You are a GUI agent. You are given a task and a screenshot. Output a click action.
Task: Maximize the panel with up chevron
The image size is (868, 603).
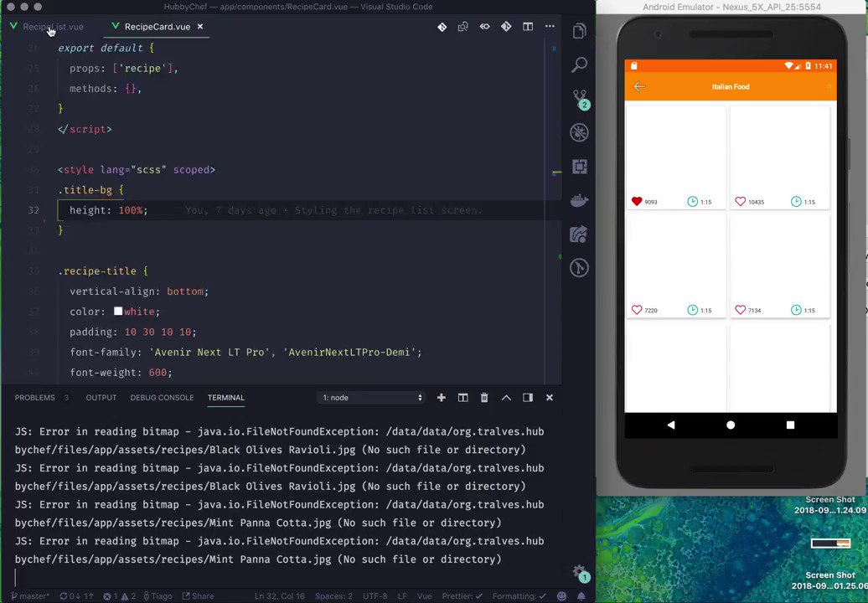pyautogui.click(x=506, y=398)
